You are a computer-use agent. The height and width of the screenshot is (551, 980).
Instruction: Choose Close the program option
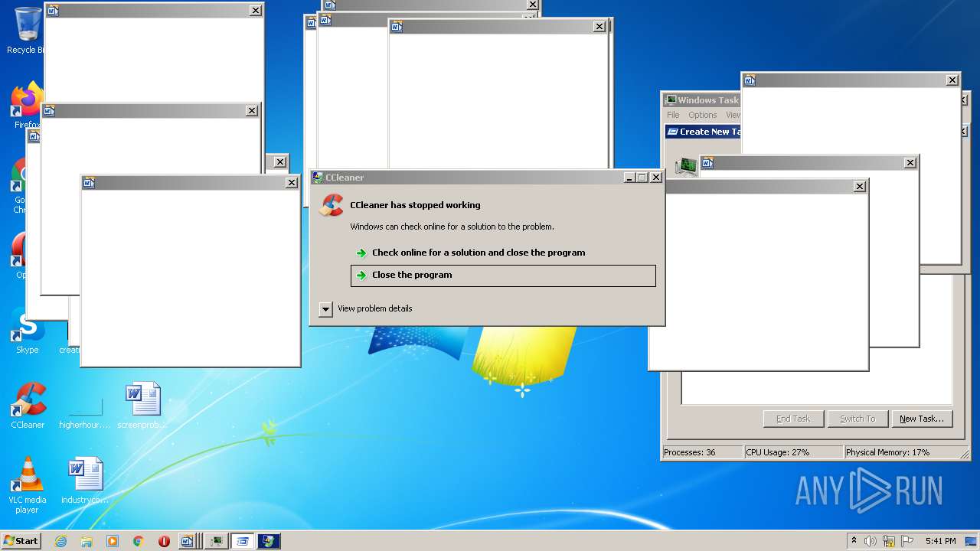coord(503,275)
